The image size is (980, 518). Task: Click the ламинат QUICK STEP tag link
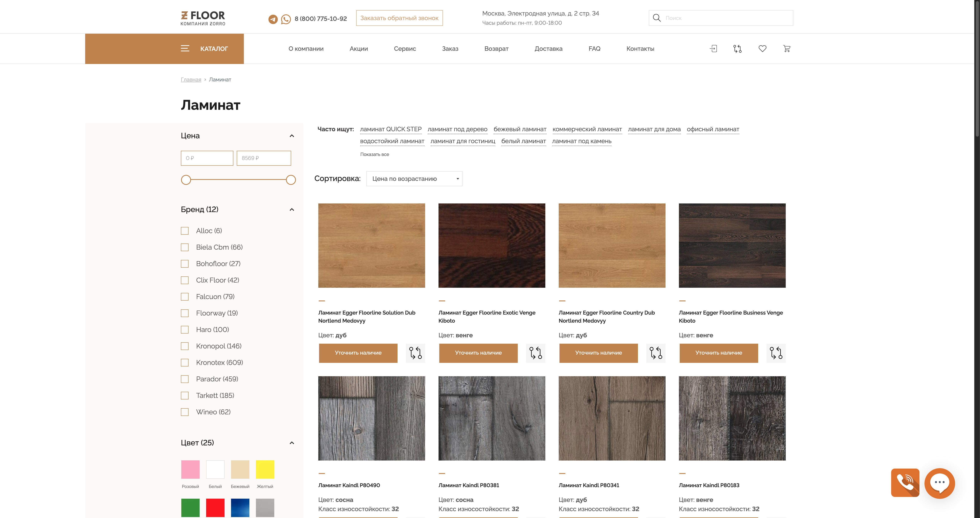tap(391, 129)
